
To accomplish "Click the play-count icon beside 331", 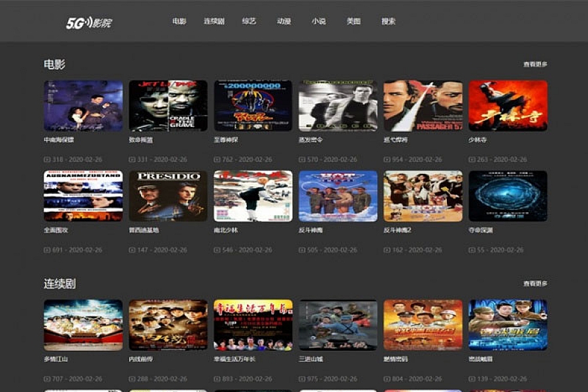I will (x=132, y=159).
